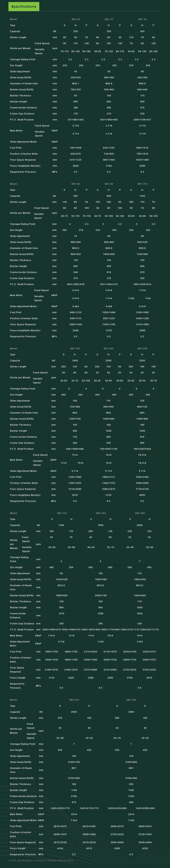Select the SN1-25 model column header
Screen dimensions: 170x868
75,20
